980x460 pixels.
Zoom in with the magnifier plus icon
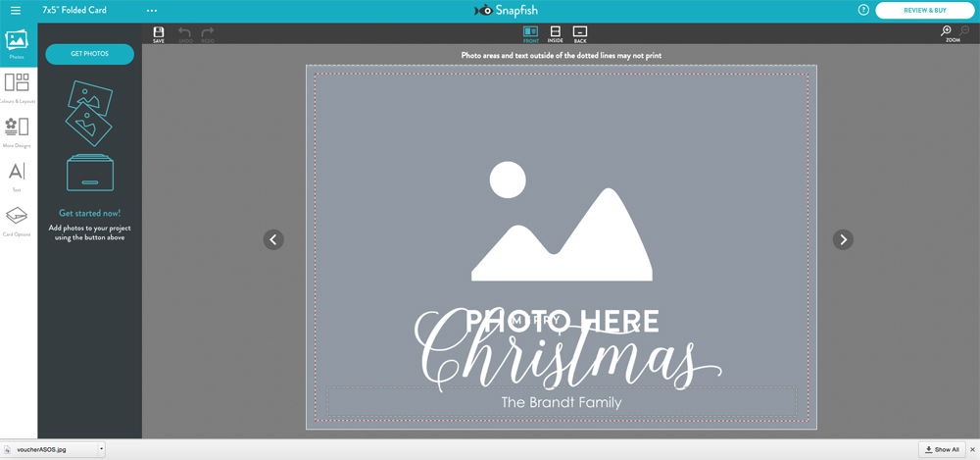point(947,32)
